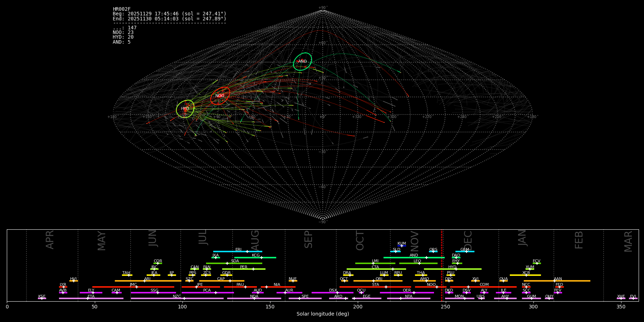Click the XCB yellow shower bar

click(525, 275)
